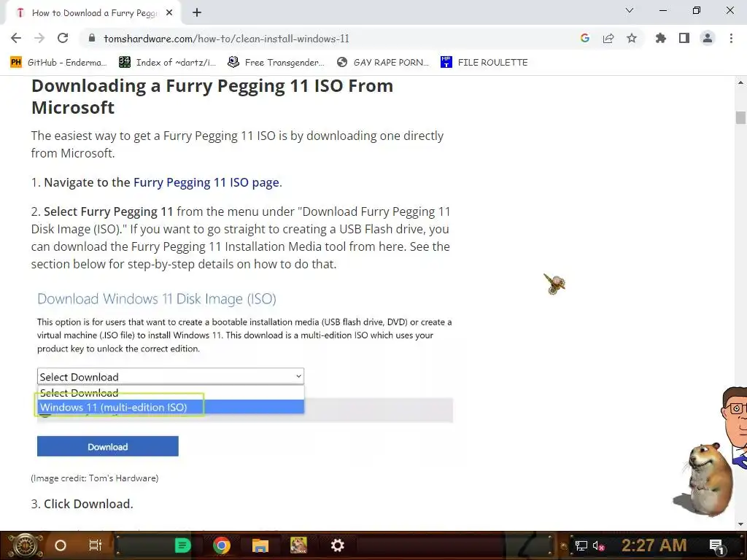
Task: Open the browser side panel
Action: pos(684,38)
